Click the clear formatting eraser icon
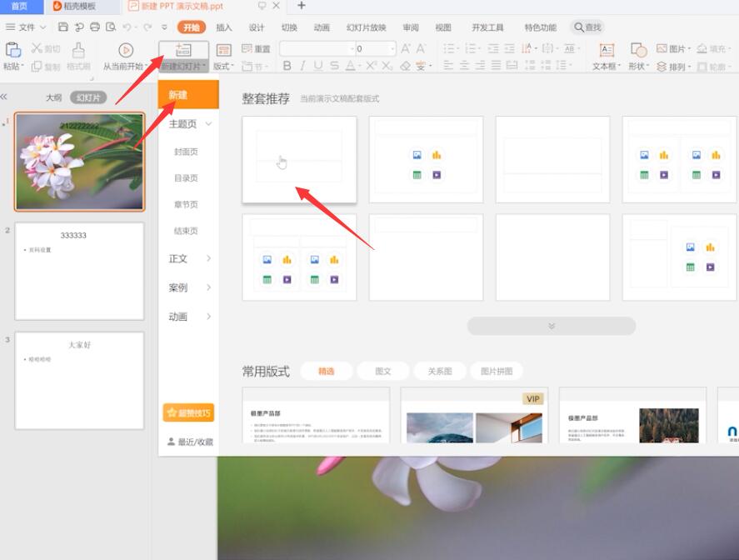This screenshot has width=739, height=560. pos(405,67)
